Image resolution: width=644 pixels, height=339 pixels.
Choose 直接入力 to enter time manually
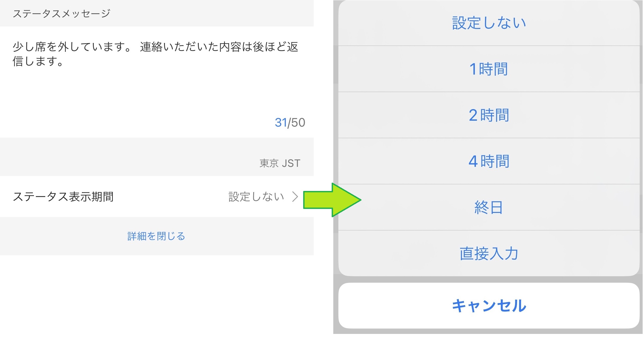[489, 253]
